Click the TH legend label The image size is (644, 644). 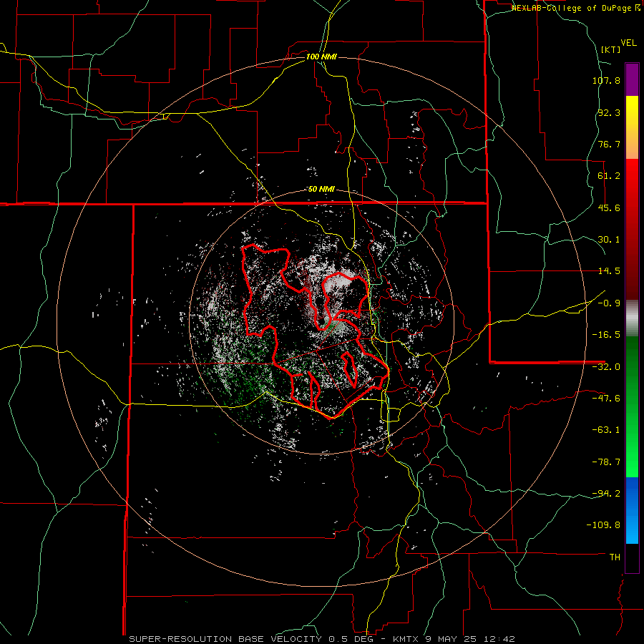615,557
